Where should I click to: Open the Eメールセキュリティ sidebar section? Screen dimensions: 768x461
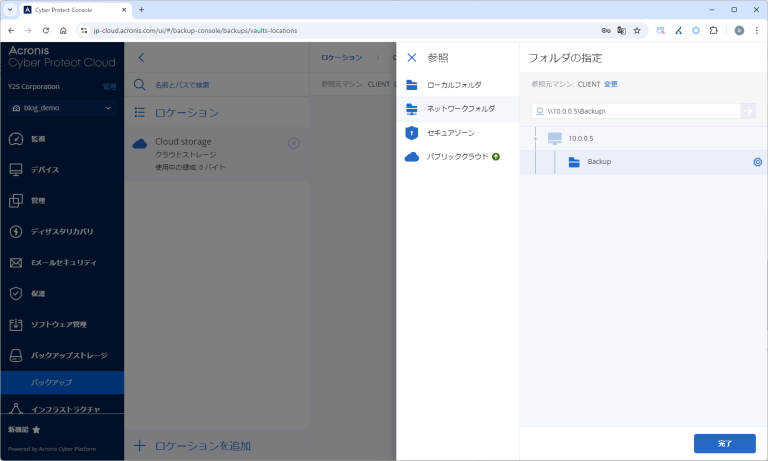[64, 262]
